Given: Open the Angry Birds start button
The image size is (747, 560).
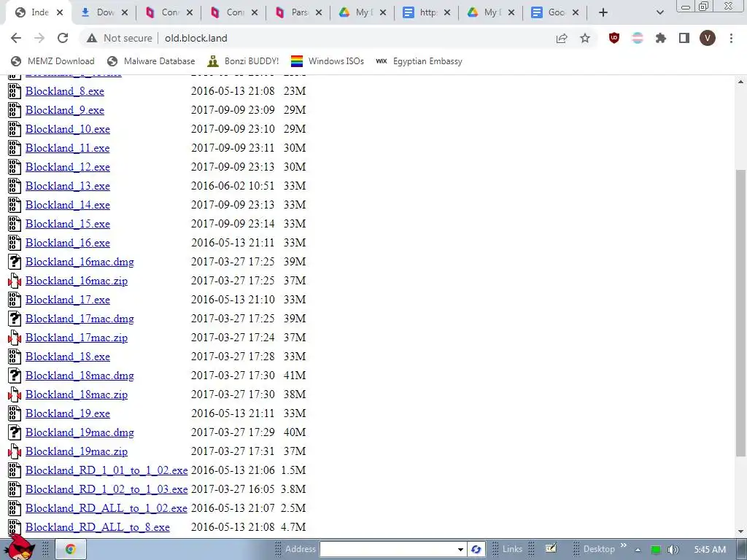Looking at the screenshot, I should [x=18, y=548].
